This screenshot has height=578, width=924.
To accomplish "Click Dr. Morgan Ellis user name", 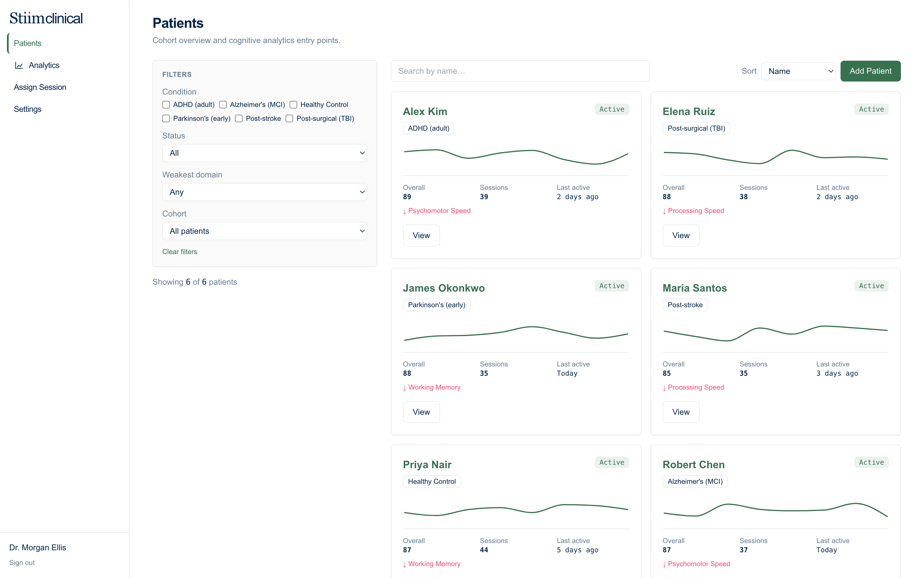I will (38, 547).
